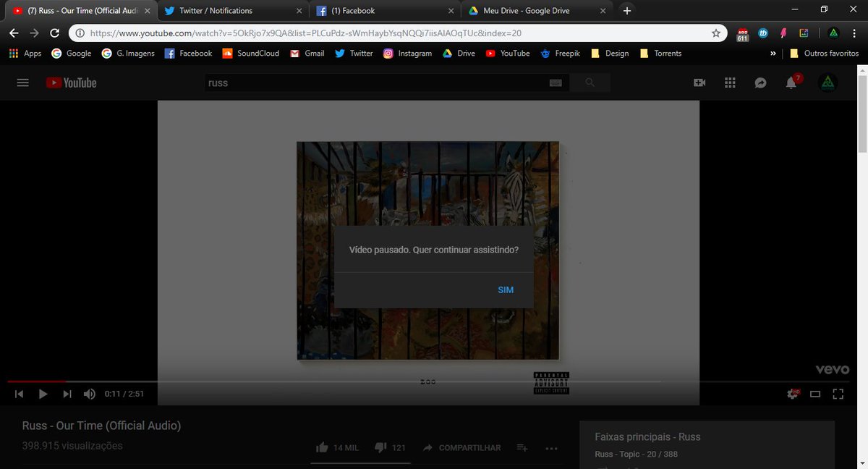Open video settings gear
The height and width of the screenshot is (469, 868).
click(x=793, y=394)
